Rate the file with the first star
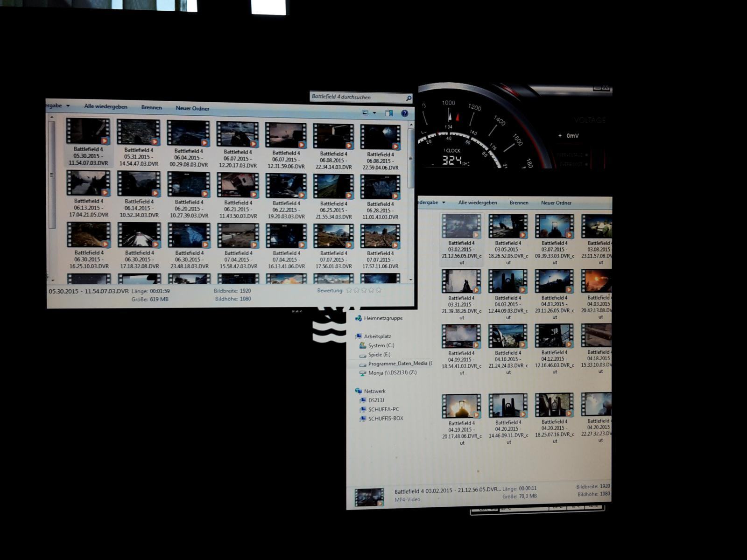Image resolution: width=747 pixels, height=560 pixels. tap(349, 290)
